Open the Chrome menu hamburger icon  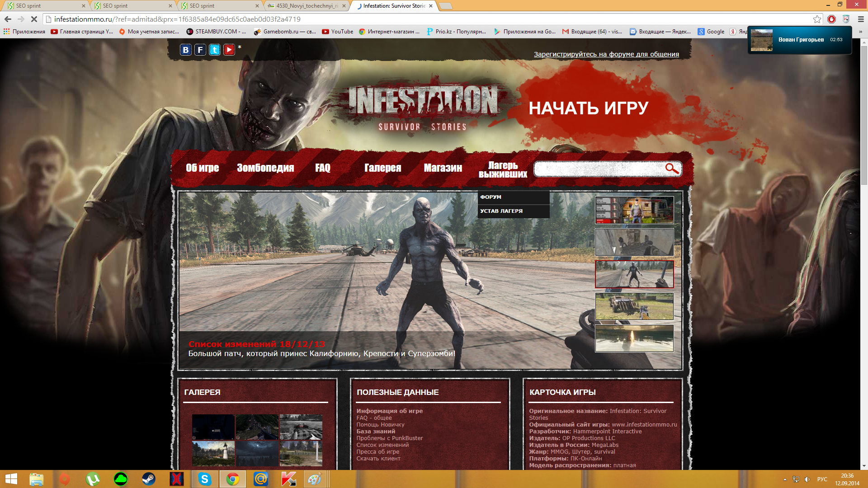[x=861, y=19]
